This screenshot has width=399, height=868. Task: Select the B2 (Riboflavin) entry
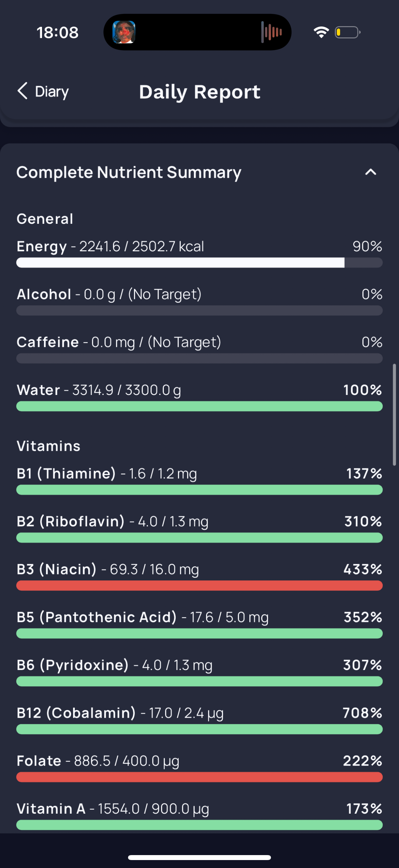[199, 528]
